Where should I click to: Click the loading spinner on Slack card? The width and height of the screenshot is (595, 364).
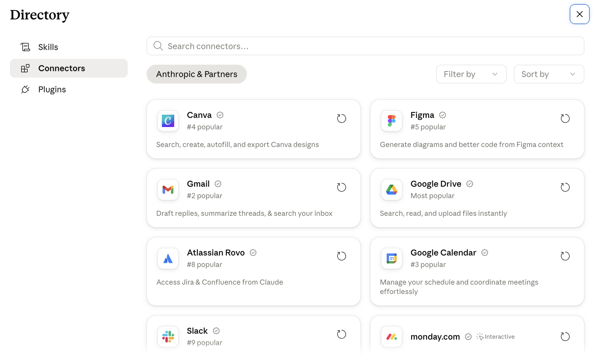tap(341, 334)
